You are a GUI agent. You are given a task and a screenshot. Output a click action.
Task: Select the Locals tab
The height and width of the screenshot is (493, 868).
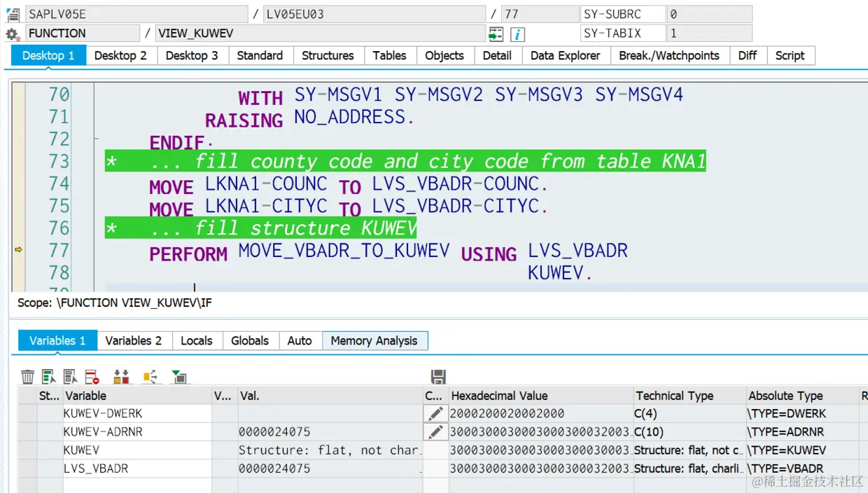(197, 340)
